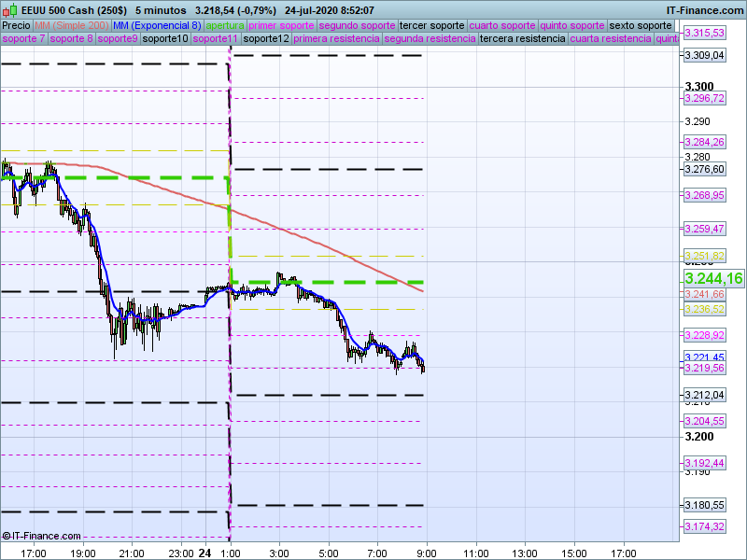Image resolution: width=747 pixels, height=560 pixels.
Task: Select the soporte9 label
Action: (x=118, y=38)
